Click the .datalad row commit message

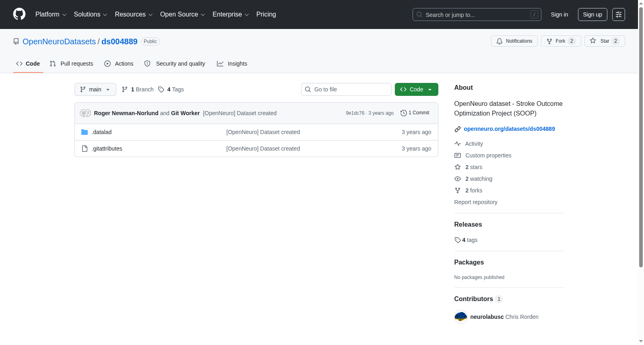tap(263, 132)
